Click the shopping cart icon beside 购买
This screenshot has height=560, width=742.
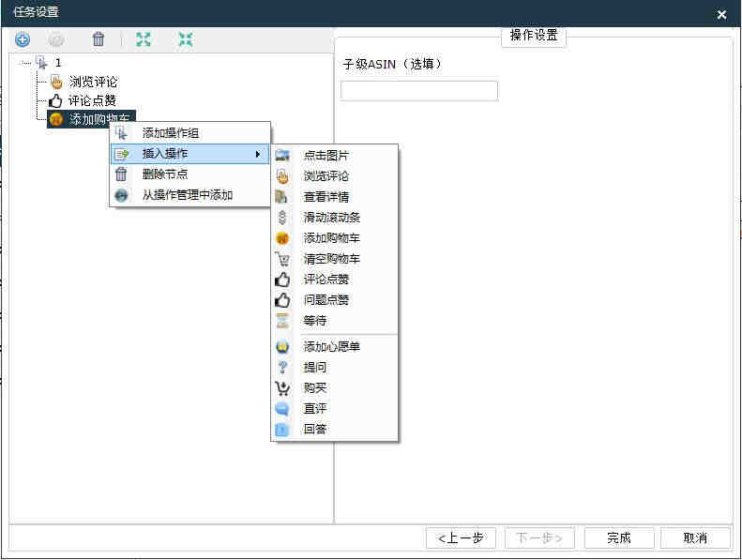(282, 388)
